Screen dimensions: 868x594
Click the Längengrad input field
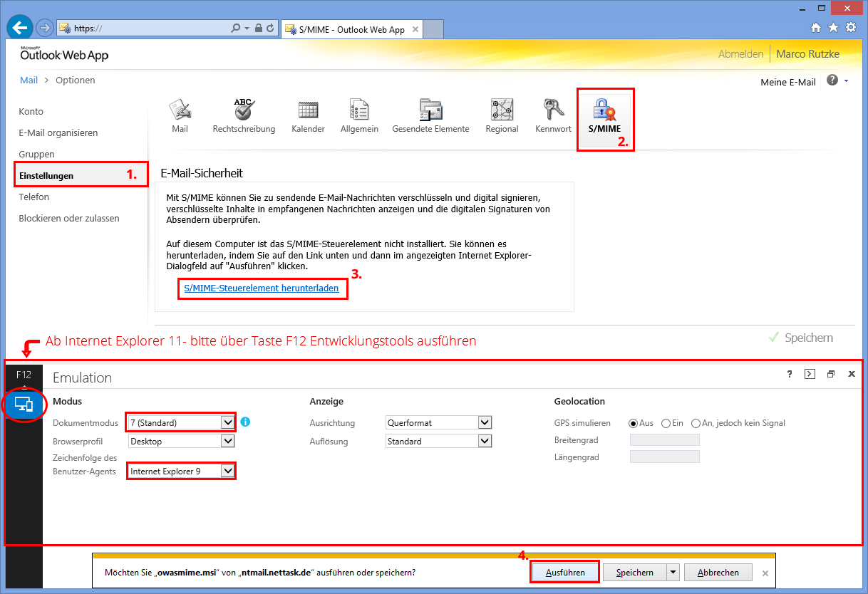point(665,457)
